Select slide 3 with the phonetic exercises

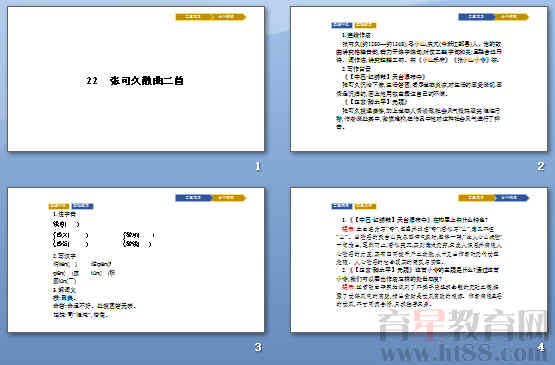(136, 260)
